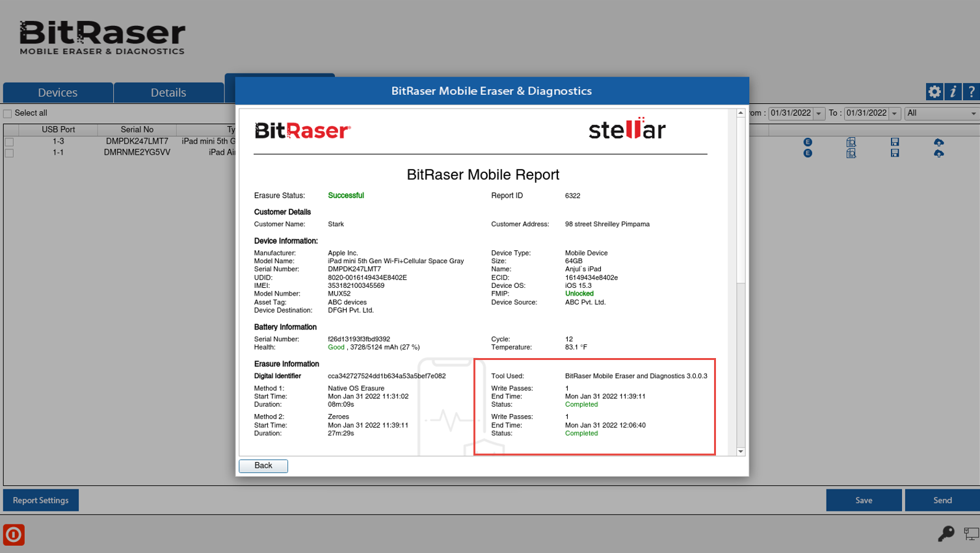Click IMEI value 353182100345569
The height and width of the screenshot is (553, 980).
356,286
